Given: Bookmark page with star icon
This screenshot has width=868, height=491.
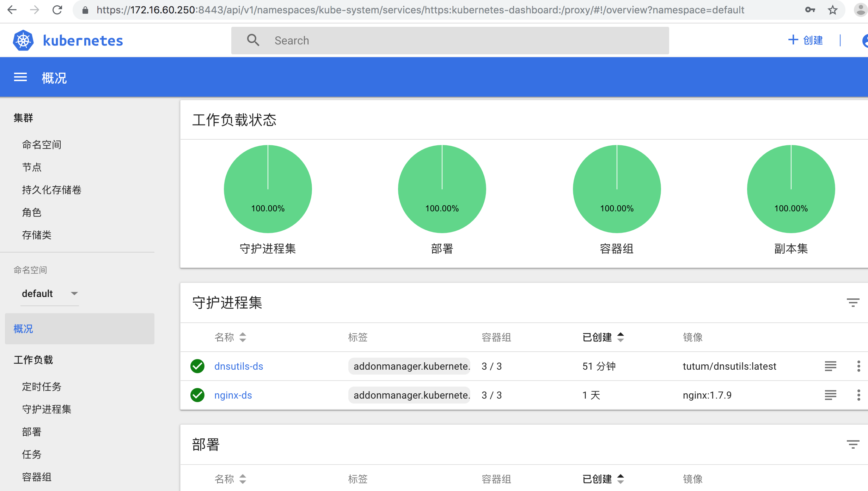Looking at the screenshot, I should point(833,10).
